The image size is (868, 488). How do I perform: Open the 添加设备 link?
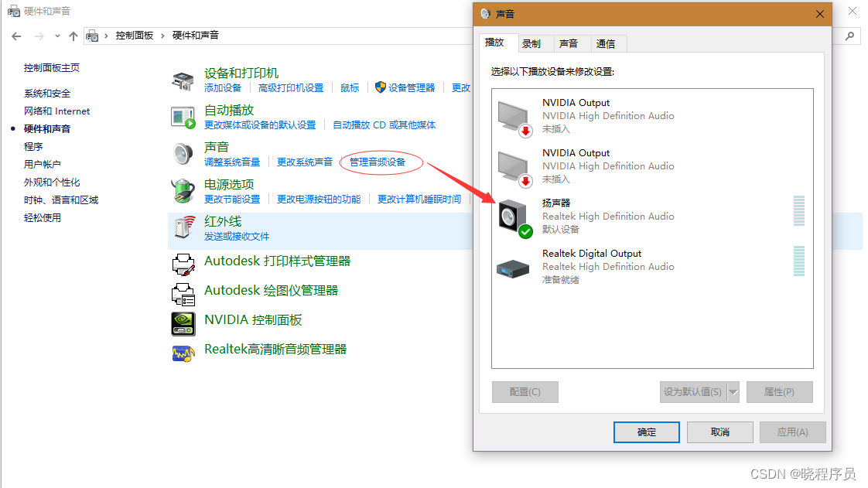click(x=223, y=88)
